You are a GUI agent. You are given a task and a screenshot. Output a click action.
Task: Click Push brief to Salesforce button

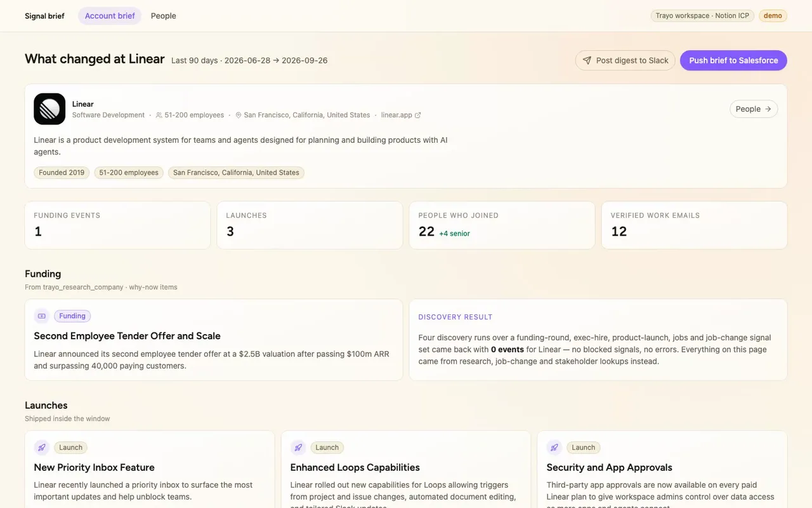[733, 60]
